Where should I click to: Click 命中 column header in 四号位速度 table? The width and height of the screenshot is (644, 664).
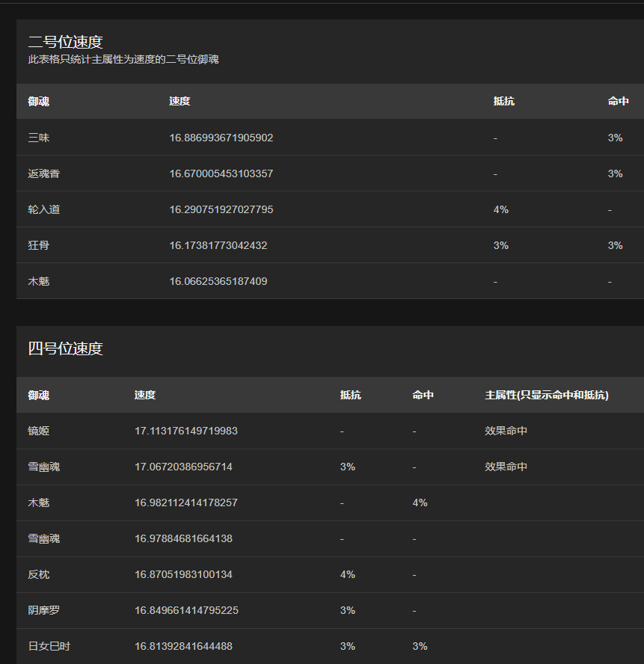pyautogui.click(x=423, y=395)
